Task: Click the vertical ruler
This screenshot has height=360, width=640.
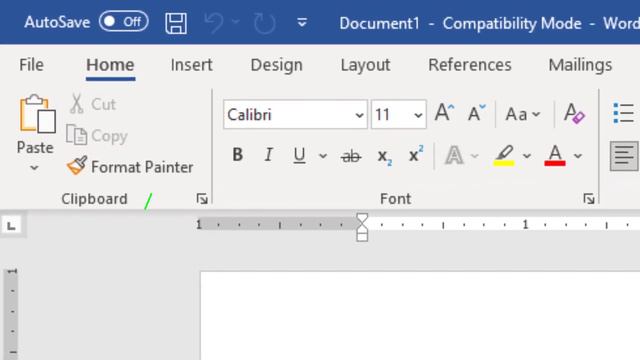Action: [x=12, y=313]
